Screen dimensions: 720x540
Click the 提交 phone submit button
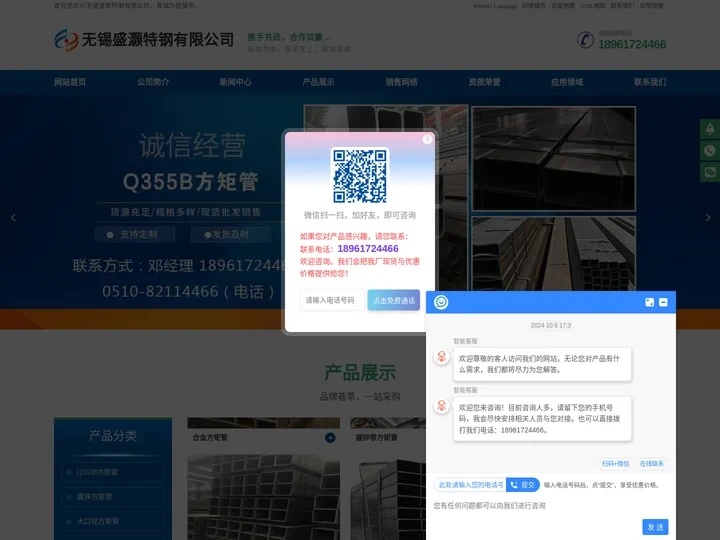[523, 485]
